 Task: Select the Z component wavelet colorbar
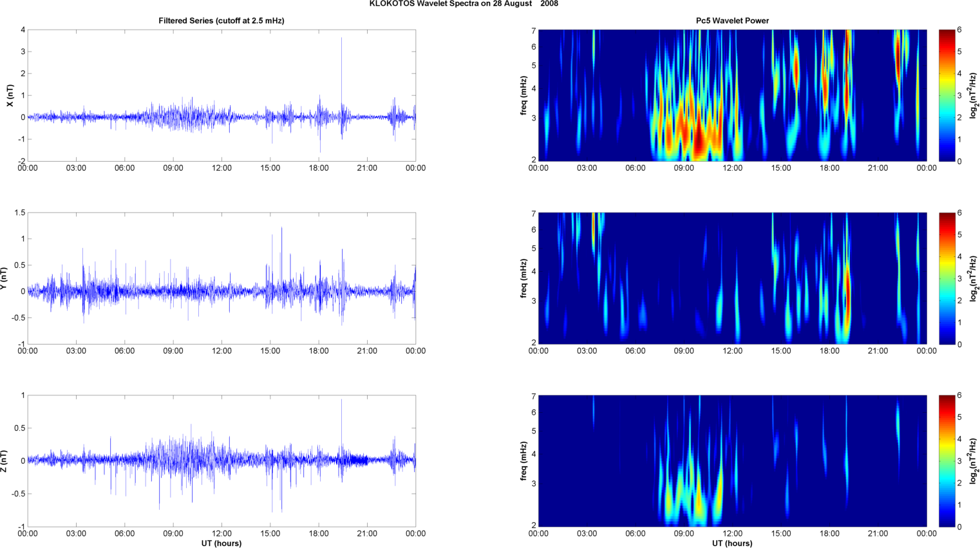pos(947,461)
